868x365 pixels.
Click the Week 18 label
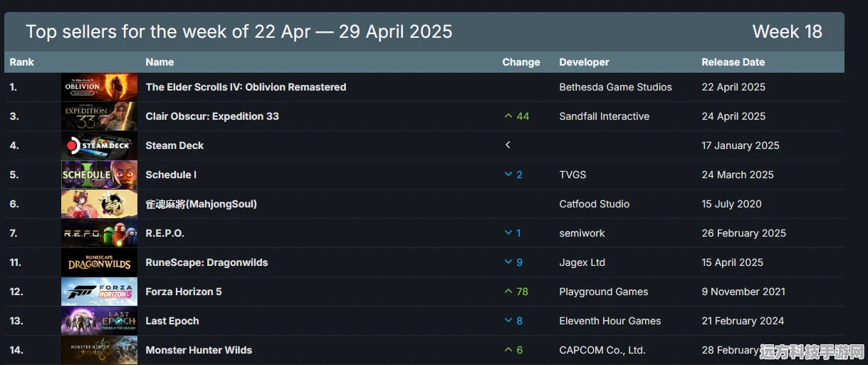(x=788, y=31)
